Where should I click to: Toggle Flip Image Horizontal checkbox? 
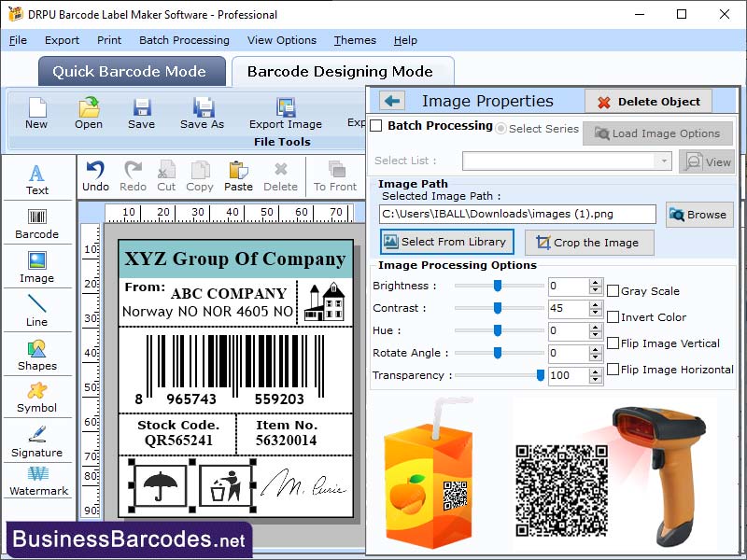point(613,370)
